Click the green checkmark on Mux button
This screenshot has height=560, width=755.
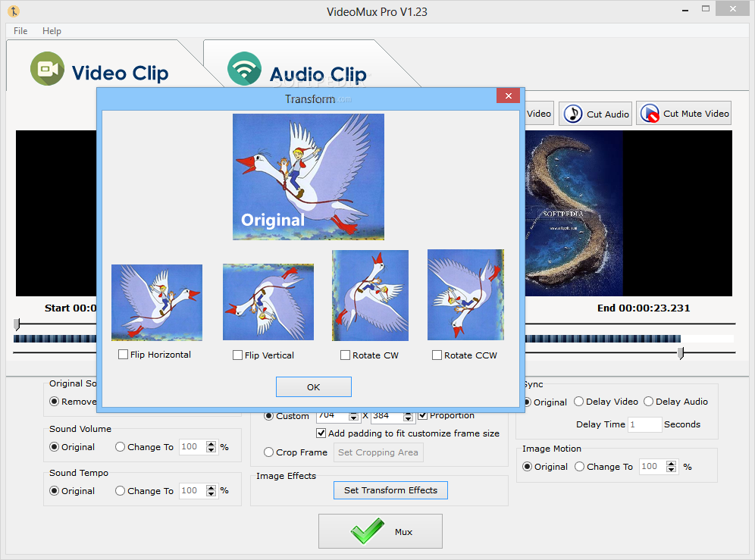coord(368,531)
